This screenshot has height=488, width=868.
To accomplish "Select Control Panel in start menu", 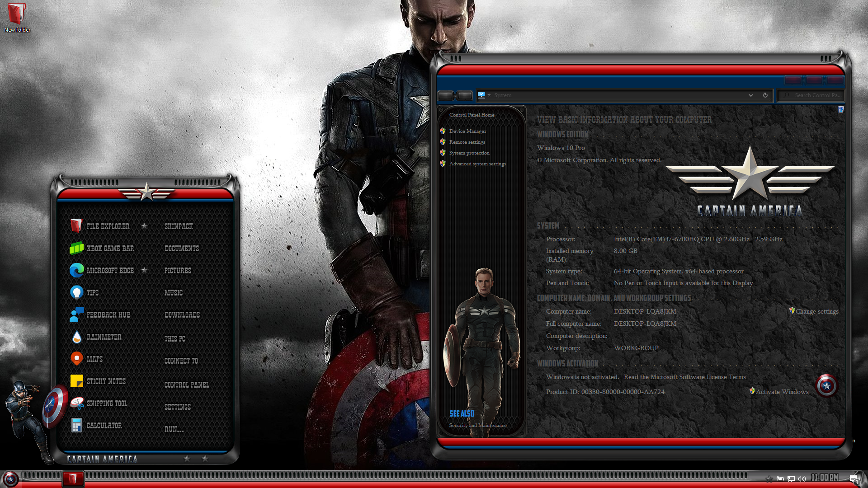I will (186, 385).
